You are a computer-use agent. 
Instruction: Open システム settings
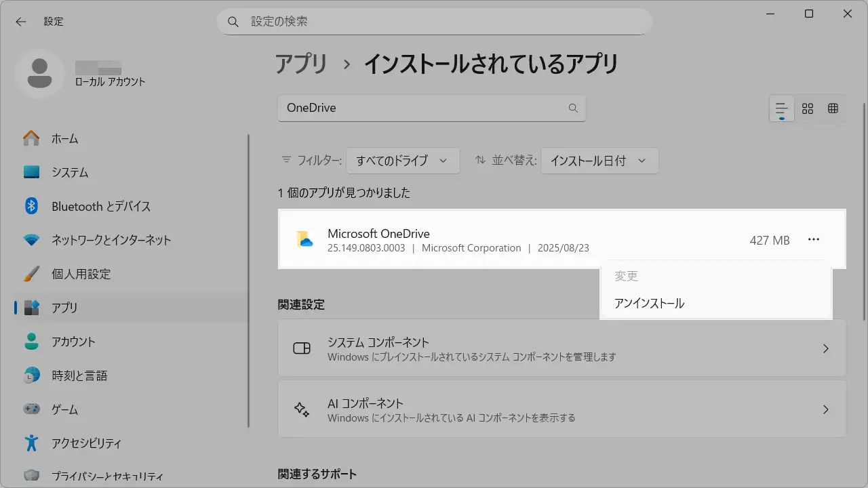pos(131,172)
